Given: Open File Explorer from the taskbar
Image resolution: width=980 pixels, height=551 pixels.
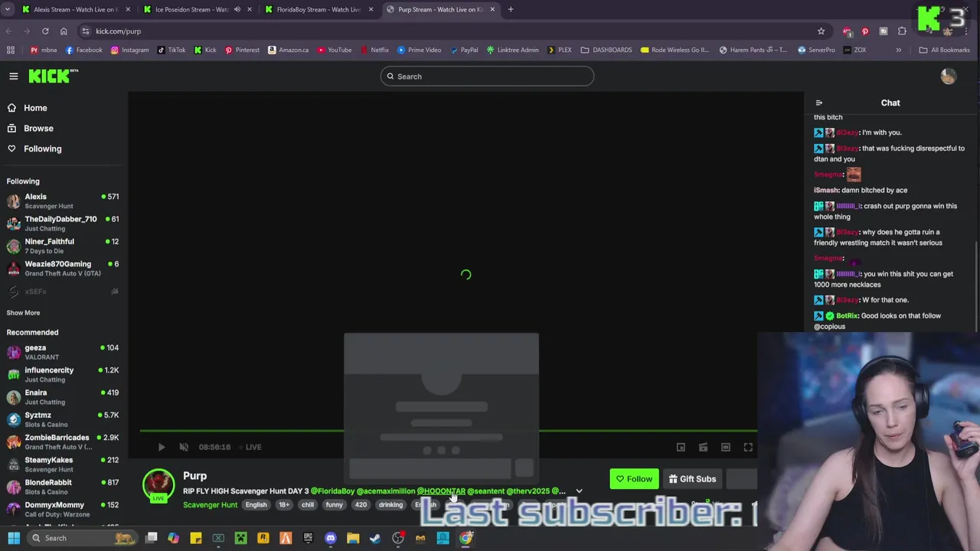Looking at the screenshot, I should tap(353, 538).
